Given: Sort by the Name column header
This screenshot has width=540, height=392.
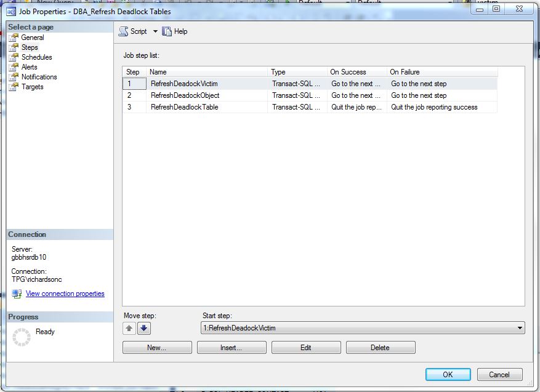Looking at the screenshot, I should [207, 72].
